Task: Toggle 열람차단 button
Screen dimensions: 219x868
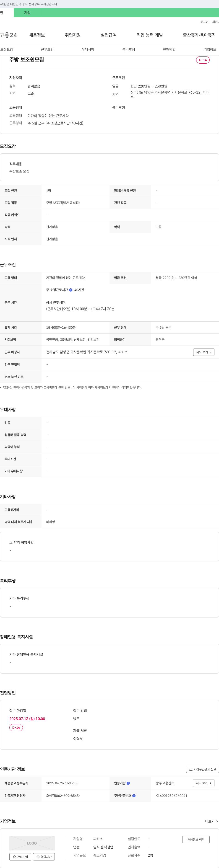Action: pos(44,857)
